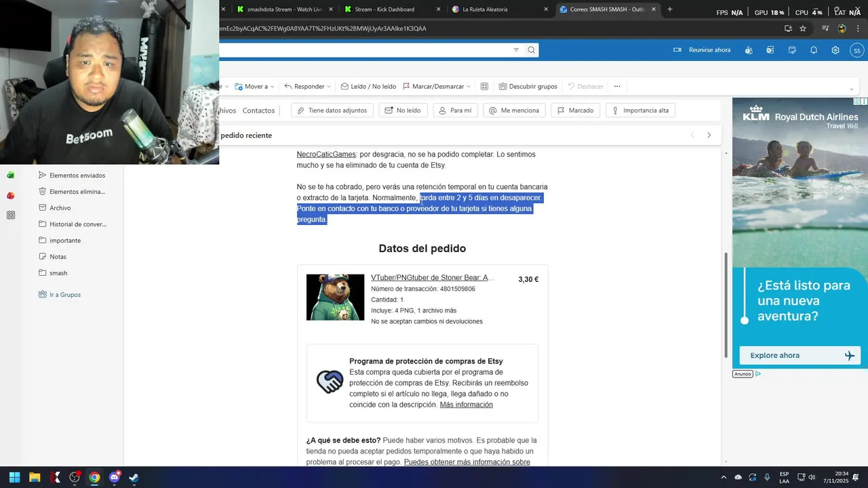This screenshot has width=868, height=488.
Task: Open the VTuber/PNGtuber de Stoner Bear link
Action: click(432, 278)
